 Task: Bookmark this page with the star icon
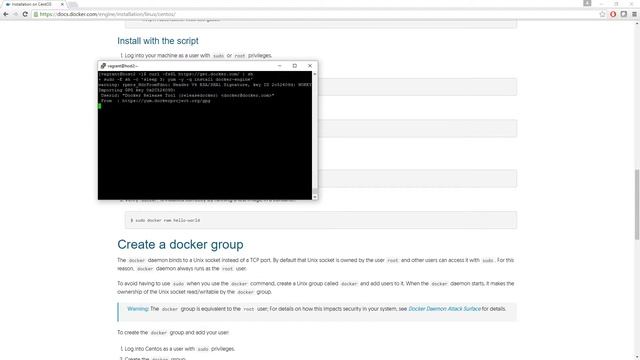pyautogui.click(x=602, y=14)
